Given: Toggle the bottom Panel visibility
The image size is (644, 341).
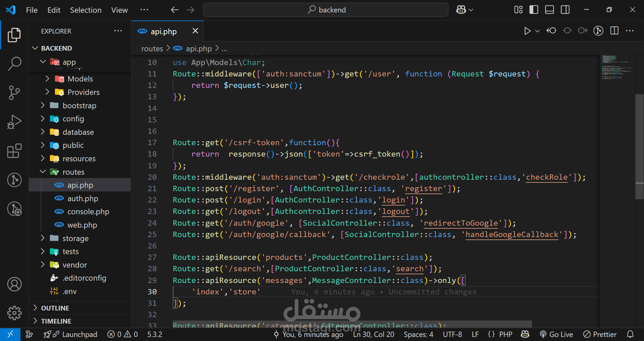Looking at the screenshot, I should tap(549, 10).
